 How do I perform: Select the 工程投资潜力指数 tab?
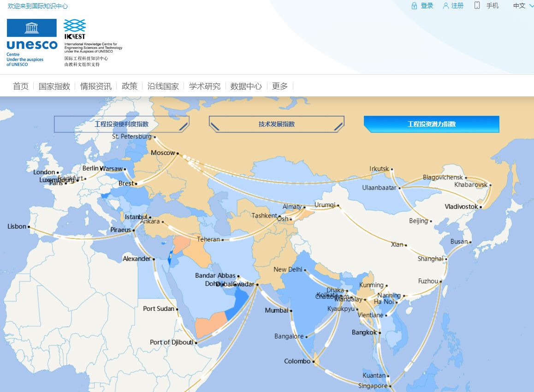click(432, 124)
